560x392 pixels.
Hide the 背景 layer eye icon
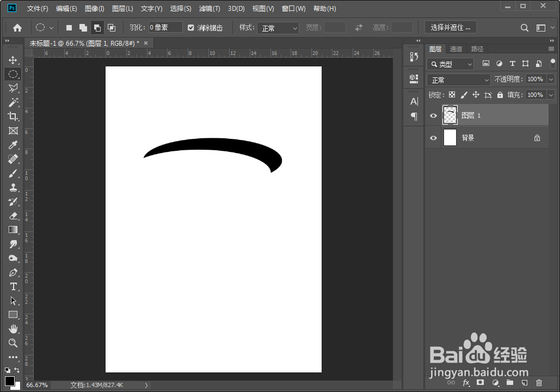433,138
